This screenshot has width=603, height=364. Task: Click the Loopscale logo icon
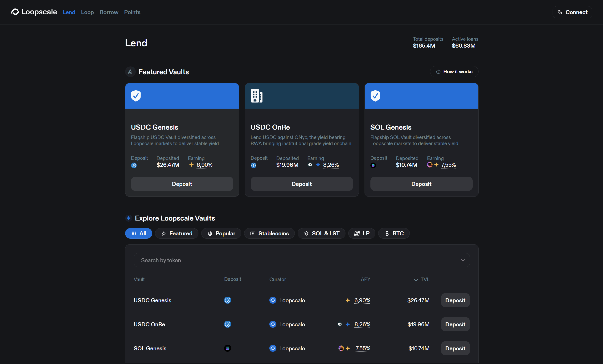(15, 12)
